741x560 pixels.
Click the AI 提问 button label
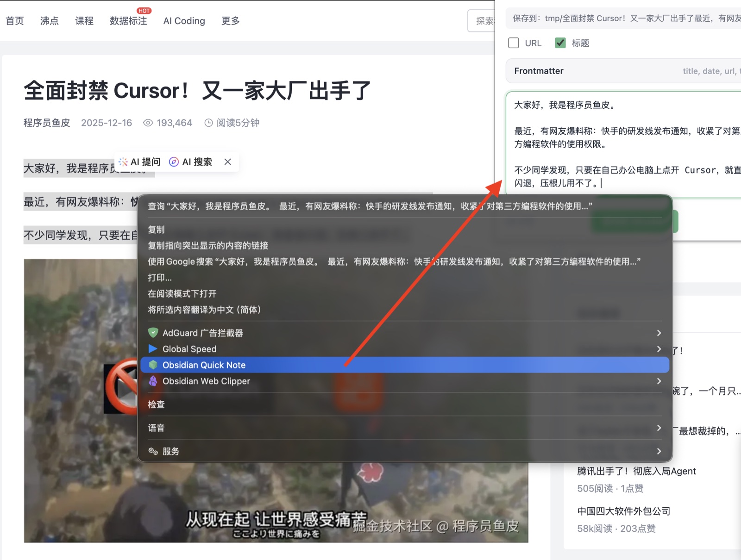pyautogui.click(x=145, y=162)
